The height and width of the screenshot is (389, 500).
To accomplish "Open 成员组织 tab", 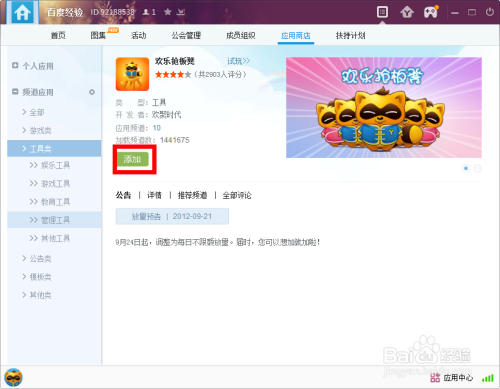I will pos(241,35).
